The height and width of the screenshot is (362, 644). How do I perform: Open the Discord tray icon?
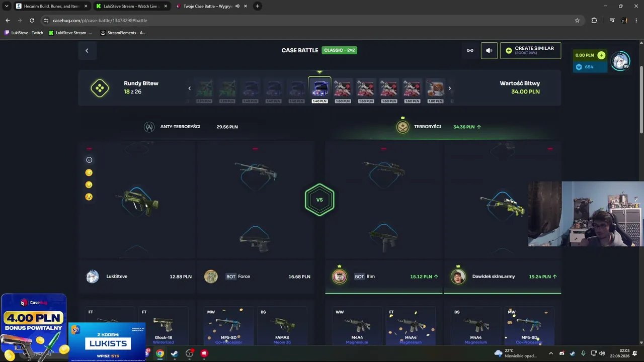(562, 353)
